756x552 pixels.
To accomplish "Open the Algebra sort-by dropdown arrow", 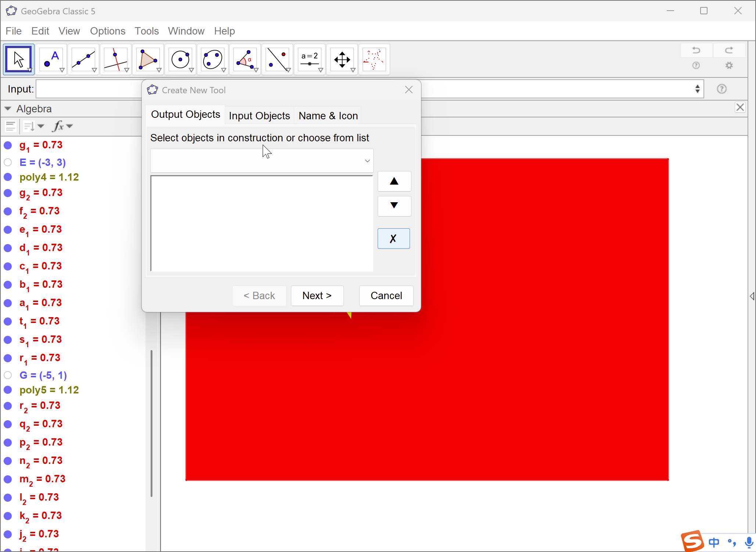I will click(41, 126).
